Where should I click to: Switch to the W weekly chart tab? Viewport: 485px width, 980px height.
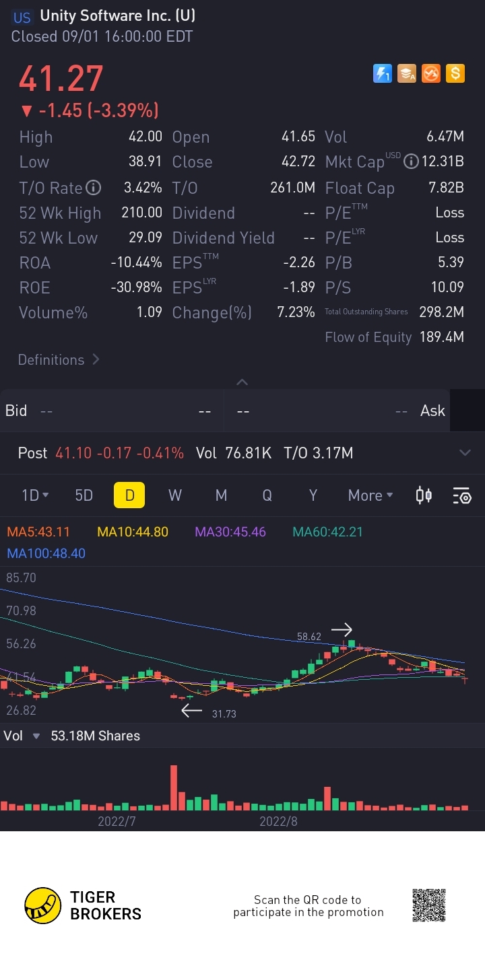pyautogui.click(x=175, y=495)
